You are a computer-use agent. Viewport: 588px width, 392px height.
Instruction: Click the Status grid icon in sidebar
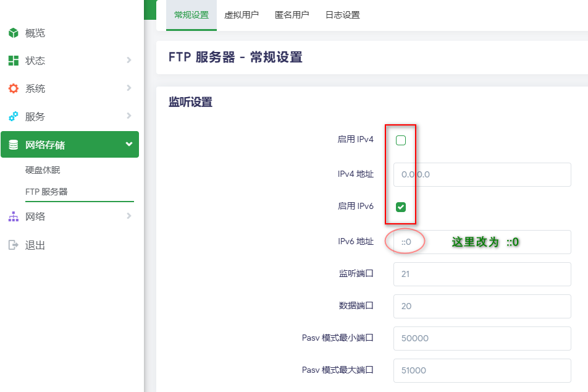[13, 61]
